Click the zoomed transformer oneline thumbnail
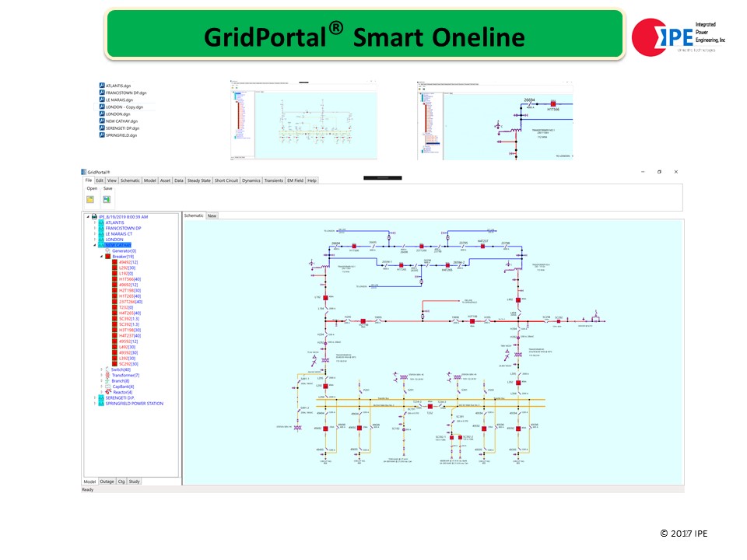Viewport: 747px width, 560px height. click(495, 120)
